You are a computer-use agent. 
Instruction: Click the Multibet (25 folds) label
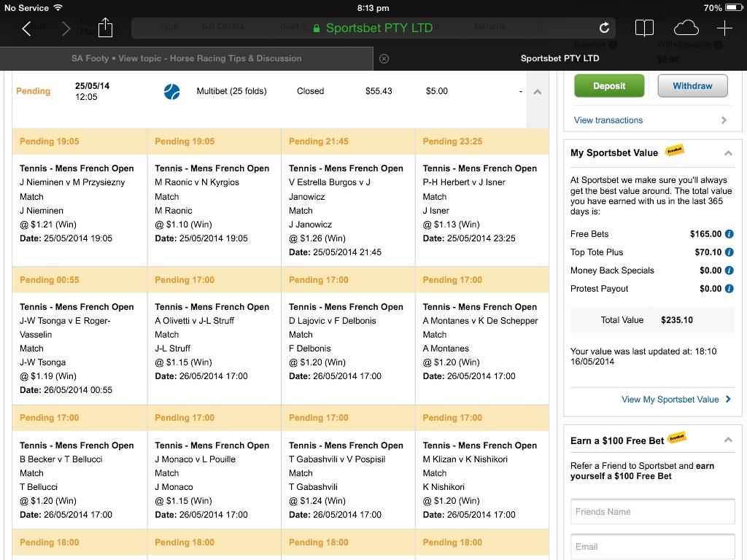click(231, 91)
